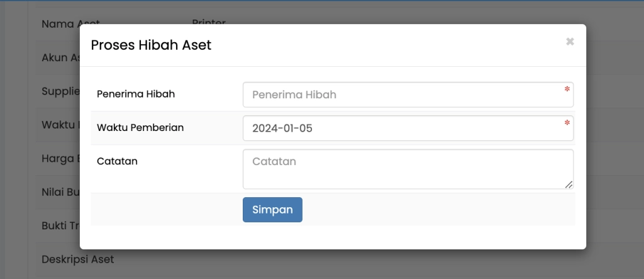The image size is (644, 279).
Task: Click the red asterisk on Penerima Hibah
Action: 567,90
